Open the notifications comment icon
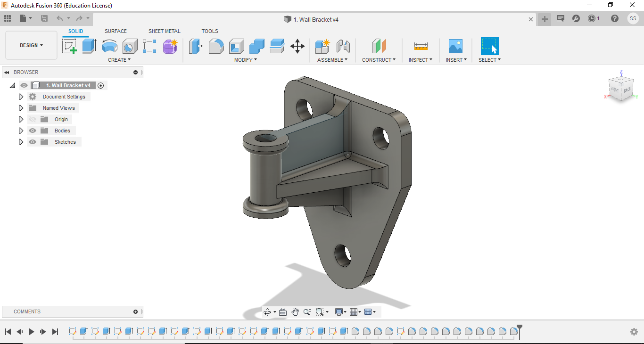The height and width of the screenshot is (344, 644). tap(561, 18)
